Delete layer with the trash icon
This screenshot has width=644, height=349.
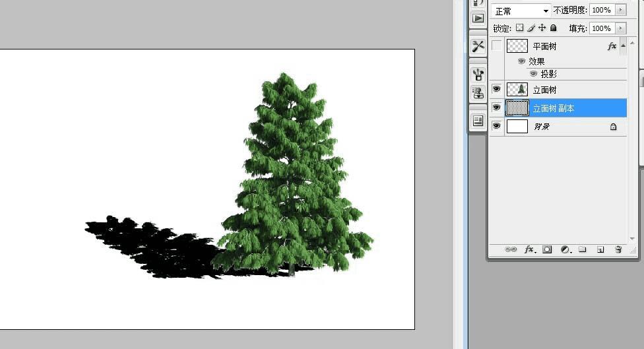(618, 249)
